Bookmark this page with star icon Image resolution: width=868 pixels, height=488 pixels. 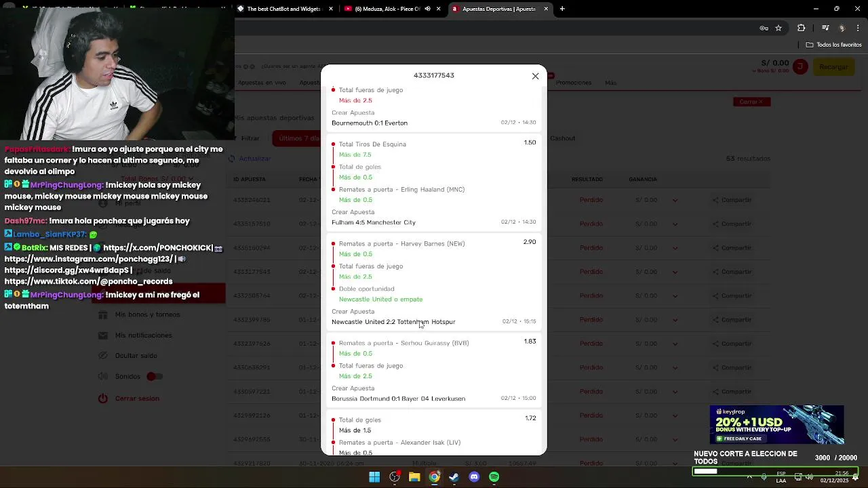[778, 28]
